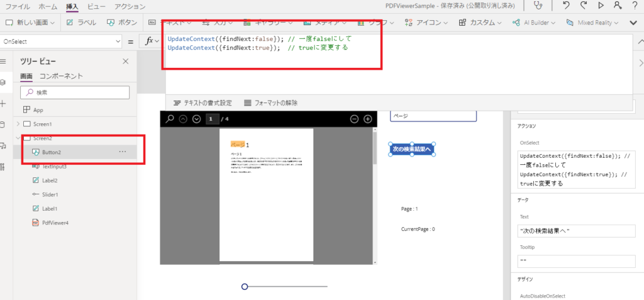Open media icon in left rail
The image size is (644, 300).
click(x=3, y=145)
